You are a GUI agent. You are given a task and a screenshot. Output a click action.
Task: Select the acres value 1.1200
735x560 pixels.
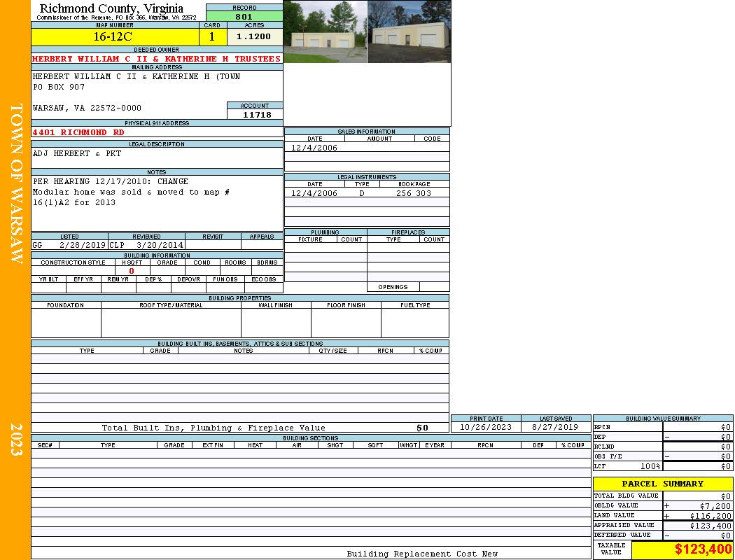pos(253,36)
